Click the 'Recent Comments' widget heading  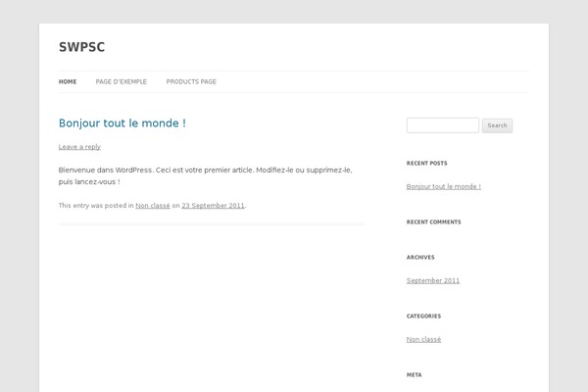pyautogui.click(x=433, y=222)
